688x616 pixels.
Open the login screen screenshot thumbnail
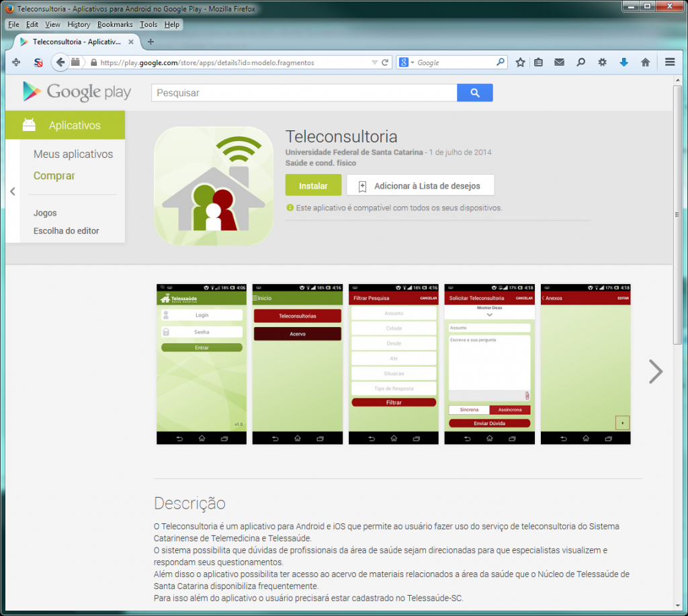202,364
